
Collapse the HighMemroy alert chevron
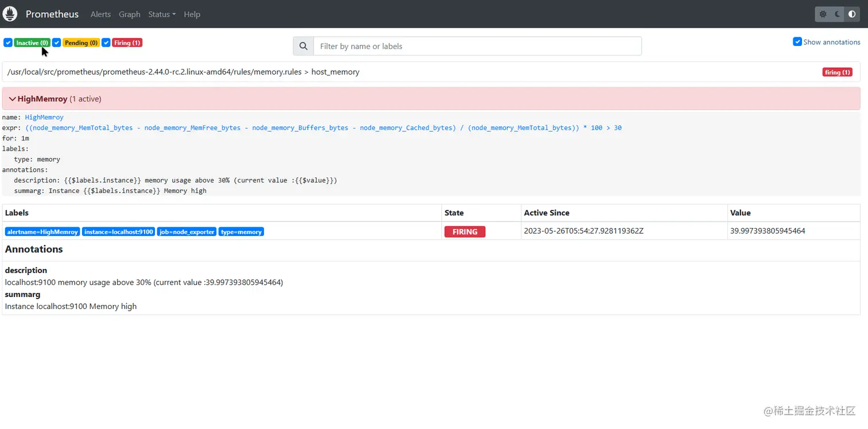point(12,99)
